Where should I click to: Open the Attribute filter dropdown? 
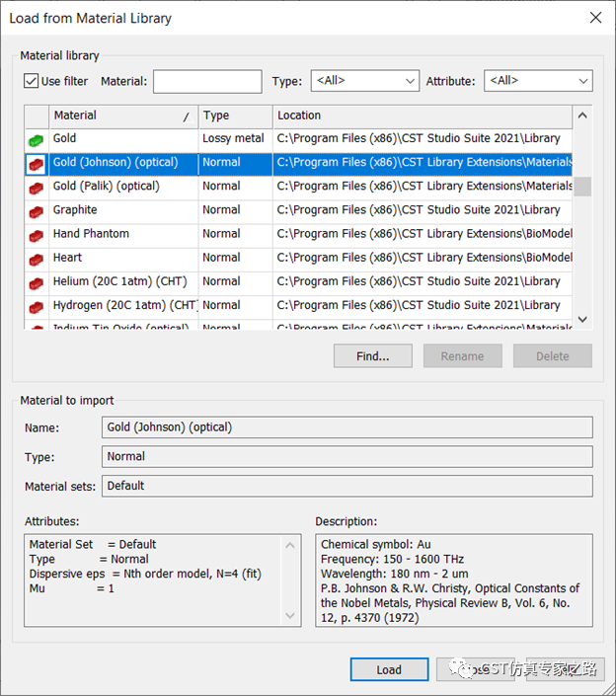538,81
